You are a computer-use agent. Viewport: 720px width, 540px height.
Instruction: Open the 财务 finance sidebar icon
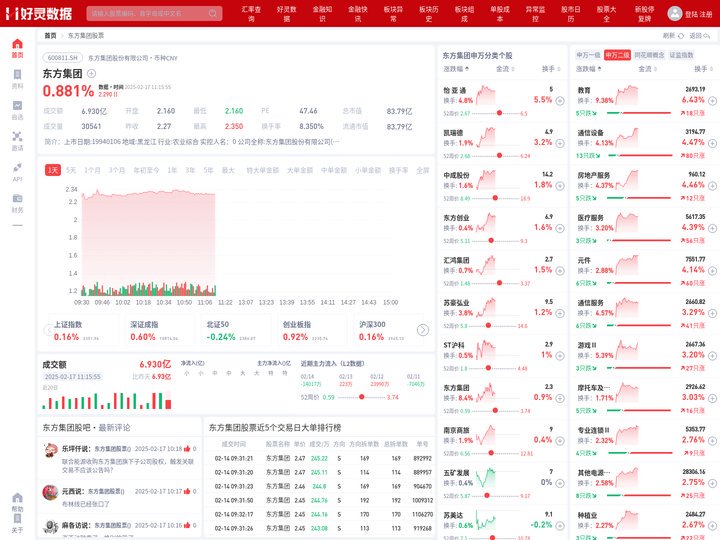(17, 198)
